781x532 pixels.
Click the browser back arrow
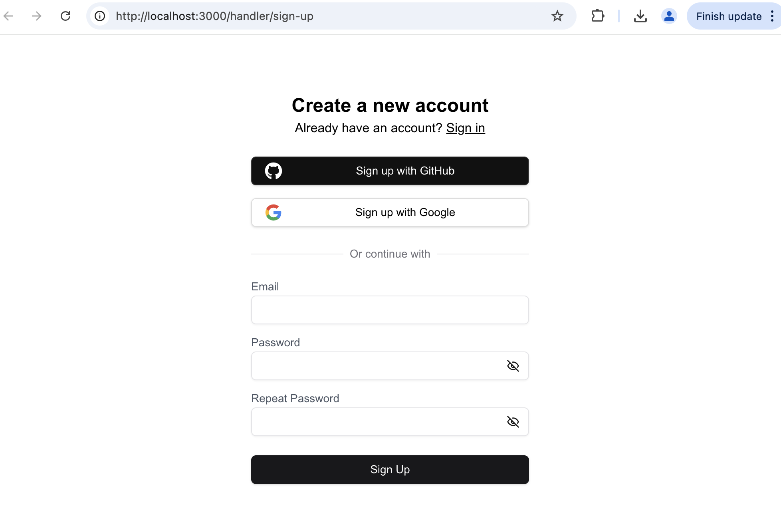tap(8, 16)
